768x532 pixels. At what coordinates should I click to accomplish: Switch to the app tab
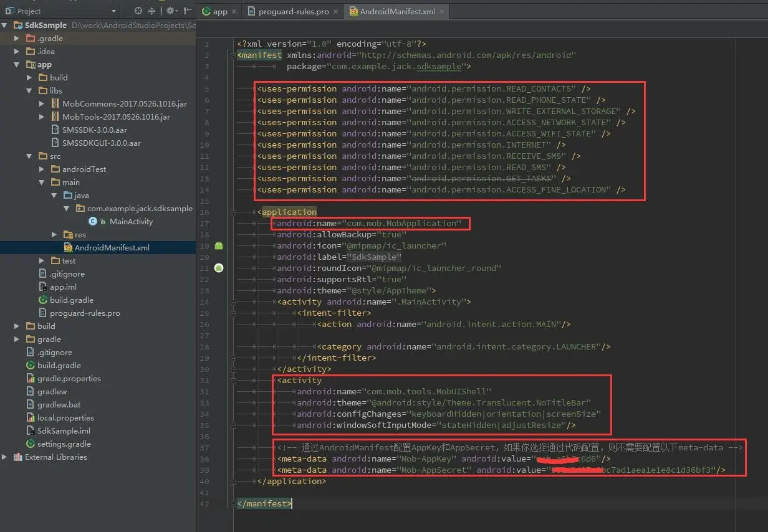click(x=219, y=11)
